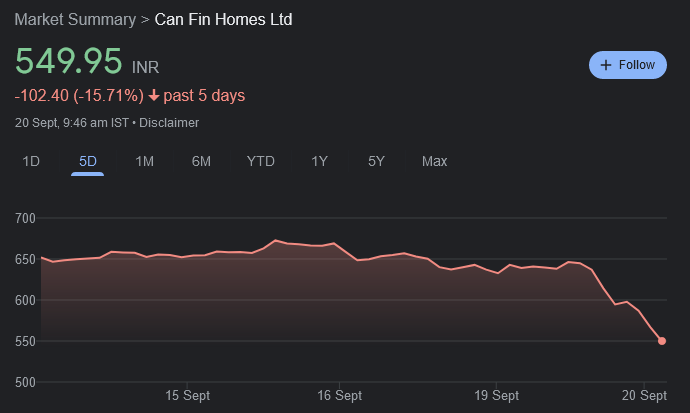Click the Follow button
Image resolution: width=690 pixels, height=413 pixels.
[x=627, y=65]
